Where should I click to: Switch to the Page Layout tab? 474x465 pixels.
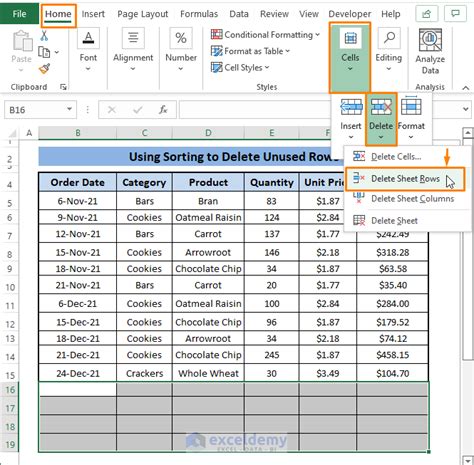coord(143,14)
